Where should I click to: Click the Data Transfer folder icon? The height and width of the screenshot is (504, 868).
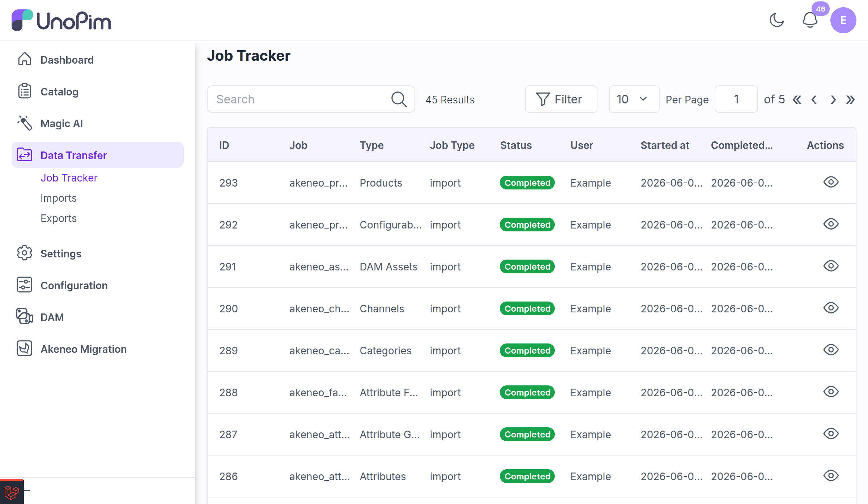25,155
